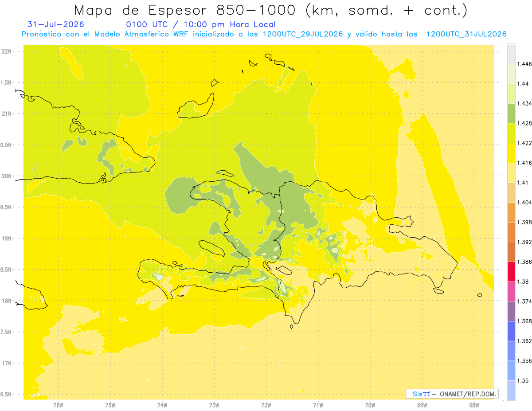Click the colorbar value "1.404"

524,202
